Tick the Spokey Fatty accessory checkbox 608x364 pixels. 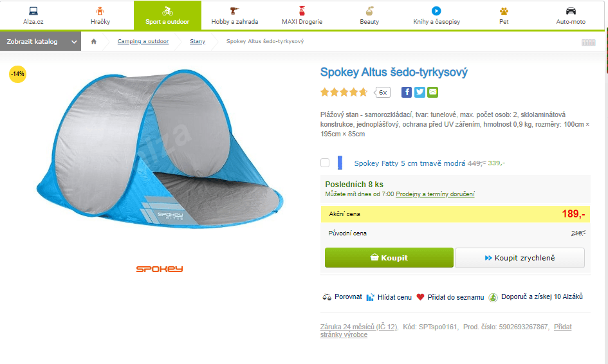(x=325, y=163)
